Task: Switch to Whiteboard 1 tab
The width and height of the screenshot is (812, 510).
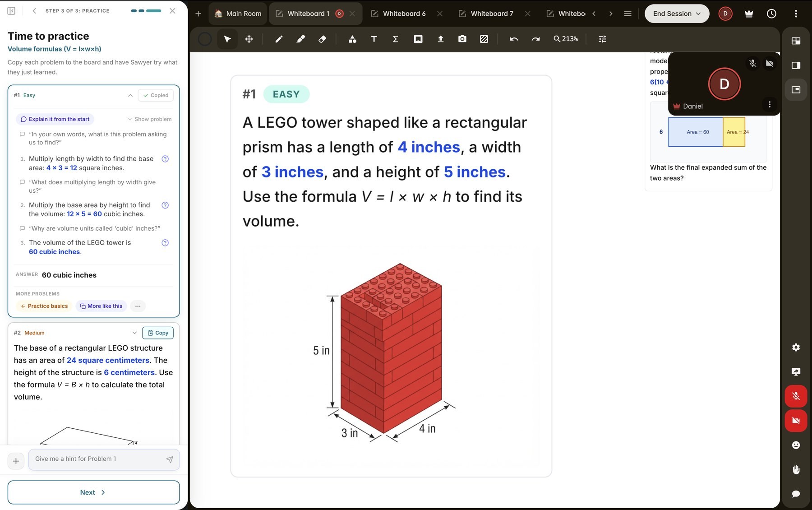Action: coord(309,14)
